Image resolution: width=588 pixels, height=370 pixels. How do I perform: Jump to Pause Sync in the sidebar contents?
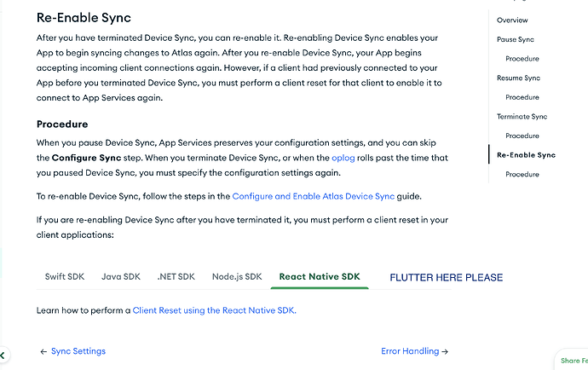(x=516, y=39)
